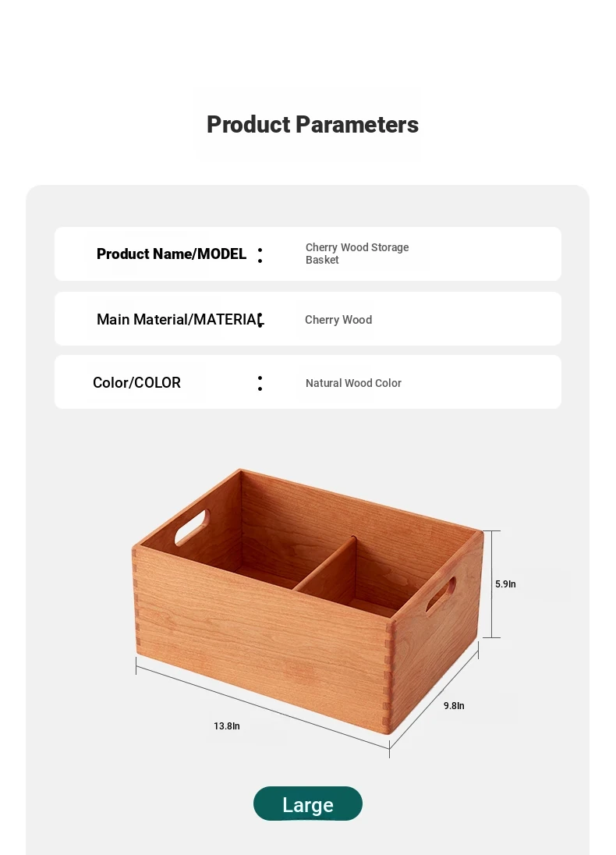Click the Natural Wood Color value
The height and width of the screenshot is (855, 616).
[x=353, y=383]
